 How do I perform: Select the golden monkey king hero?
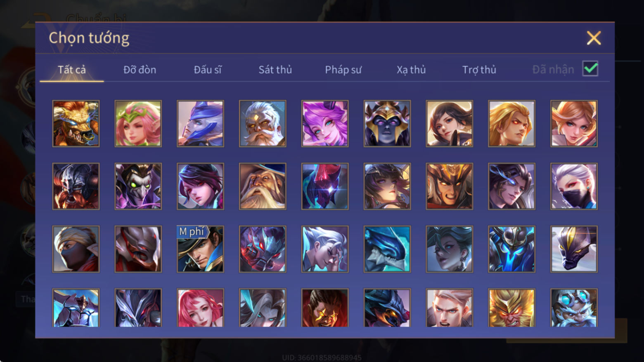click(x=511, y=308)
